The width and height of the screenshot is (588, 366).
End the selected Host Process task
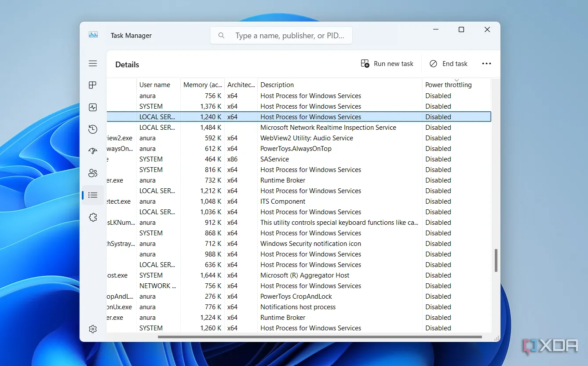[x=448, y=63]
